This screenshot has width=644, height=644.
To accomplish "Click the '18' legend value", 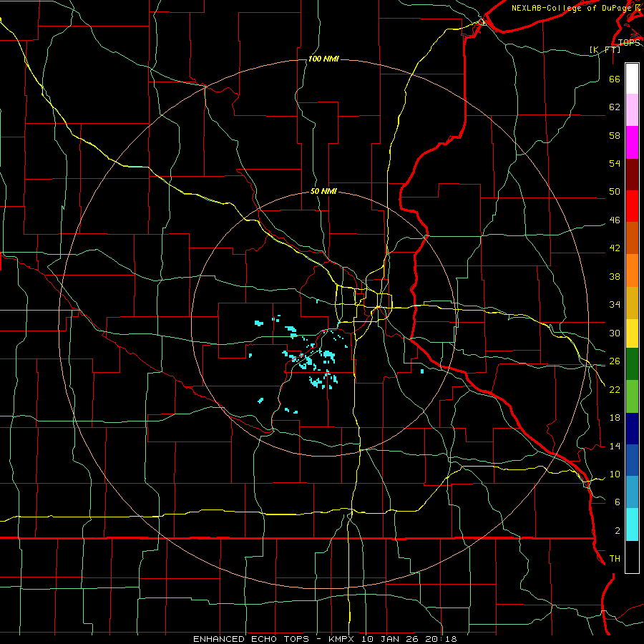I will 615,418.
